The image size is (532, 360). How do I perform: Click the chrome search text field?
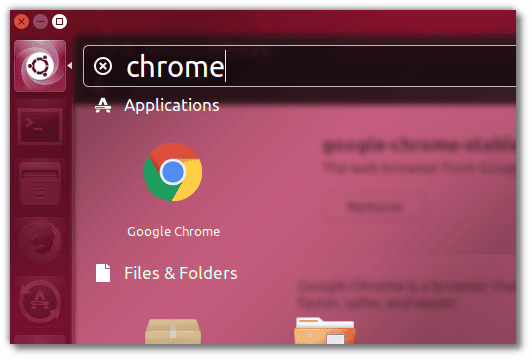pyautogui.click(x=300, y=66)
